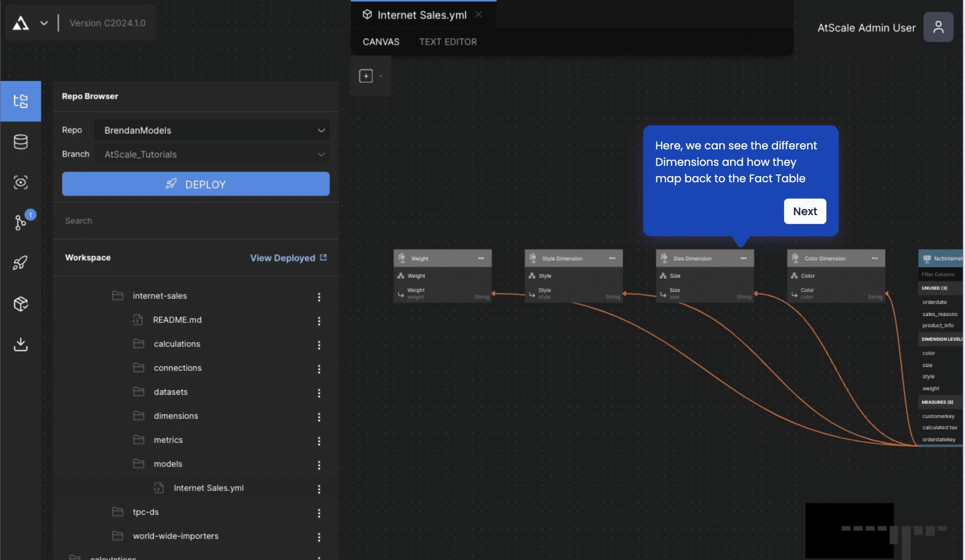Expand the world-wide-importers folder
Screen dimensions: 965x560
[175, 536]
